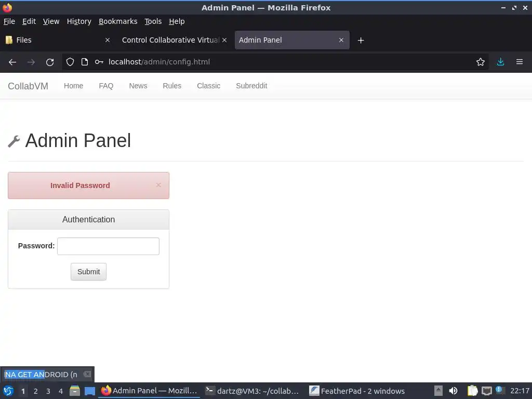Open the View menu

click(x=51, y=21)
